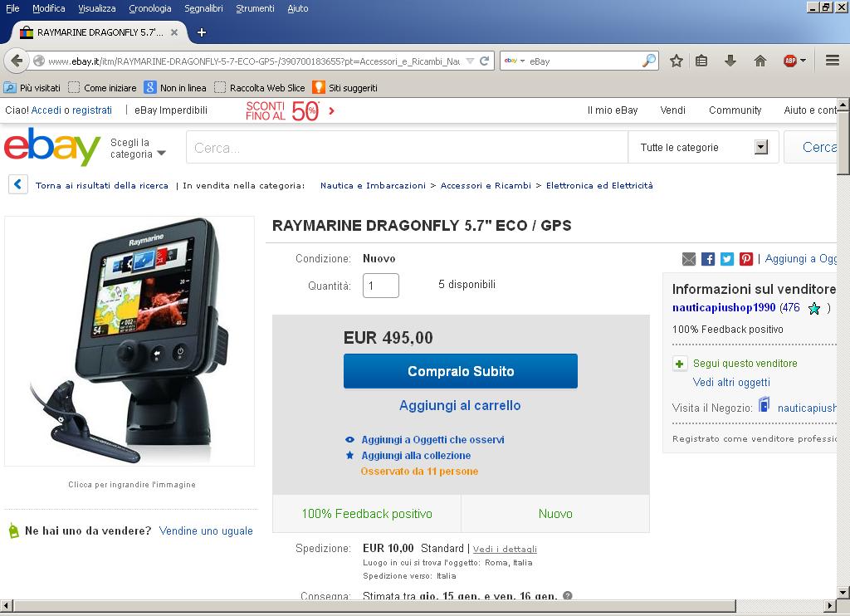Click the Quantità input field
Image resolution: width=850 pixels, height=616 pixels.
point(380,286)
